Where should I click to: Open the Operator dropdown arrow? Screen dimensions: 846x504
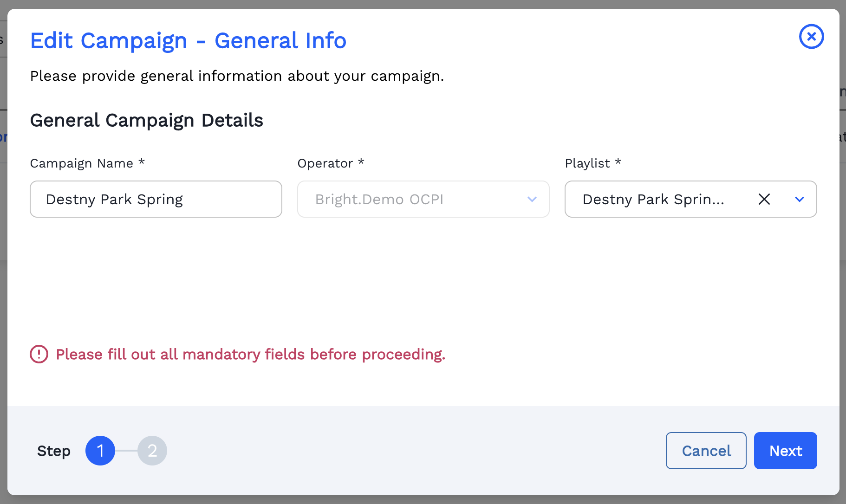point(532,199)
